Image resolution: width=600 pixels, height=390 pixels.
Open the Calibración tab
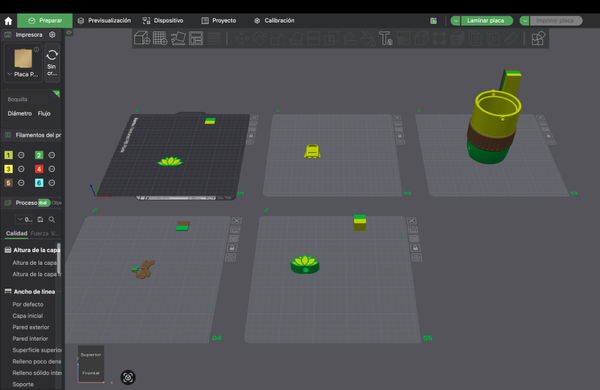point(274,21)
